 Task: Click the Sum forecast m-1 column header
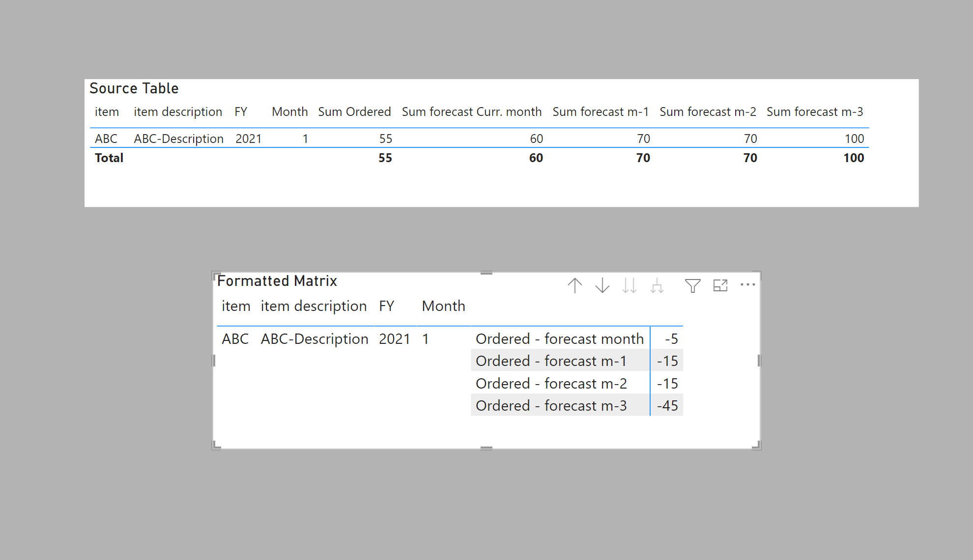[601, 112]
